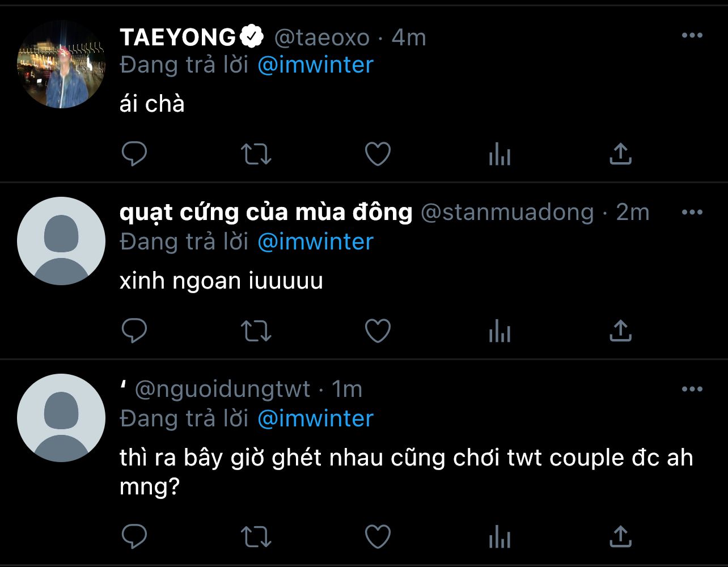The height and width of the screenshot is (567, 728).
Task: Reply to the "xinh ngoan iuuuuu" tweet
Action: [x=134, y=331]
